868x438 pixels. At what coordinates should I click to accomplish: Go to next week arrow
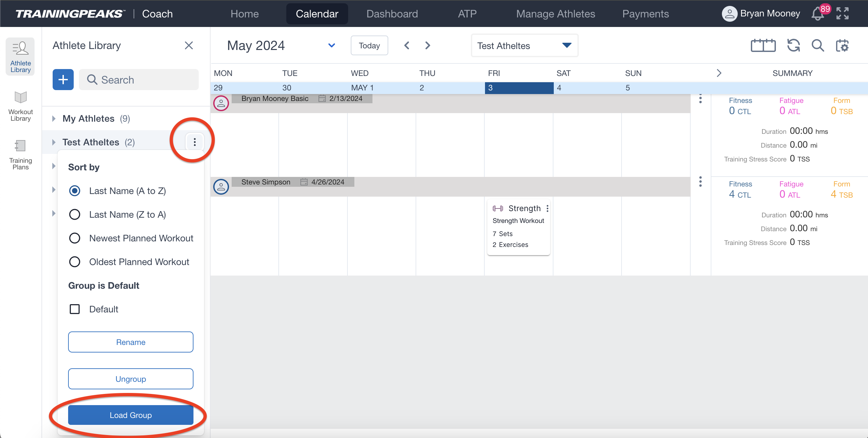(x=428, y=45)
